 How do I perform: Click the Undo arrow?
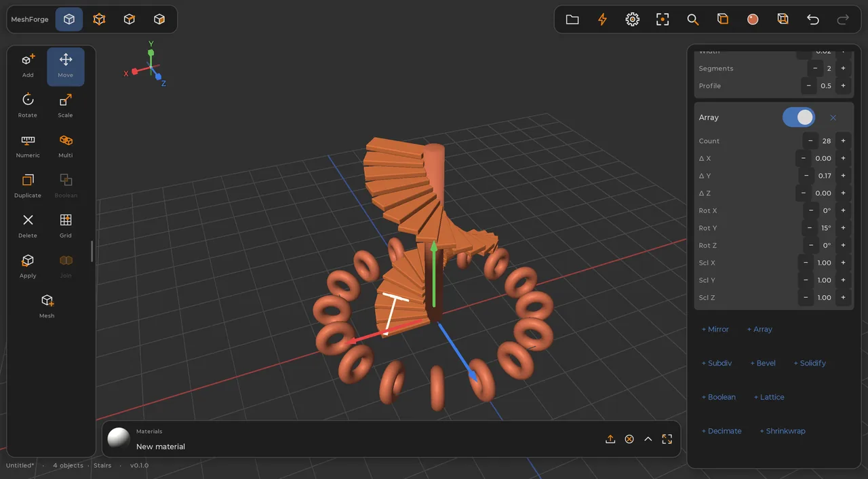pyautogui.click(x=813, y=20)
